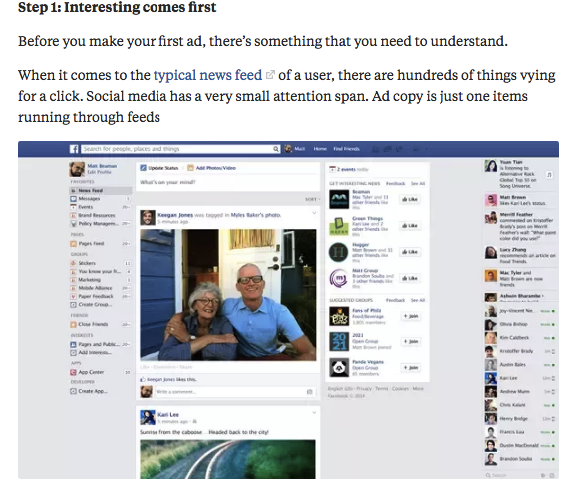Click the Close Friends list icon
Screen dimensions: 574x486
[x=74, y=324]
